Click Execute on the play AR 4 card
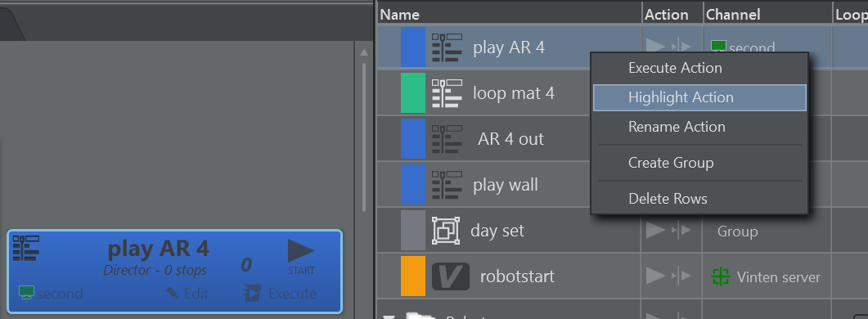 click(x=281, y=293)
